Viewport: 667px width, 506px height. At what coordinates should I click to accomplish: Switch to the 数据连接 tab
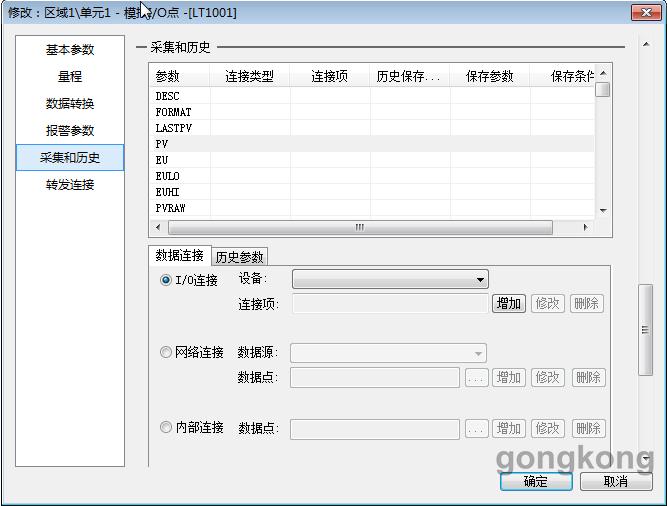tap(180, 256)
